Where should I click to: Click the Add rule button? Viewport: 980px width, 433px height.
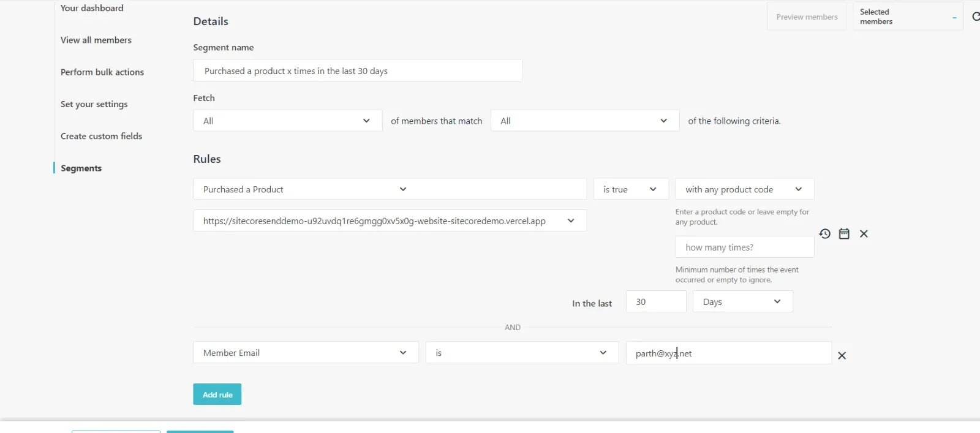tap(217, 394)
